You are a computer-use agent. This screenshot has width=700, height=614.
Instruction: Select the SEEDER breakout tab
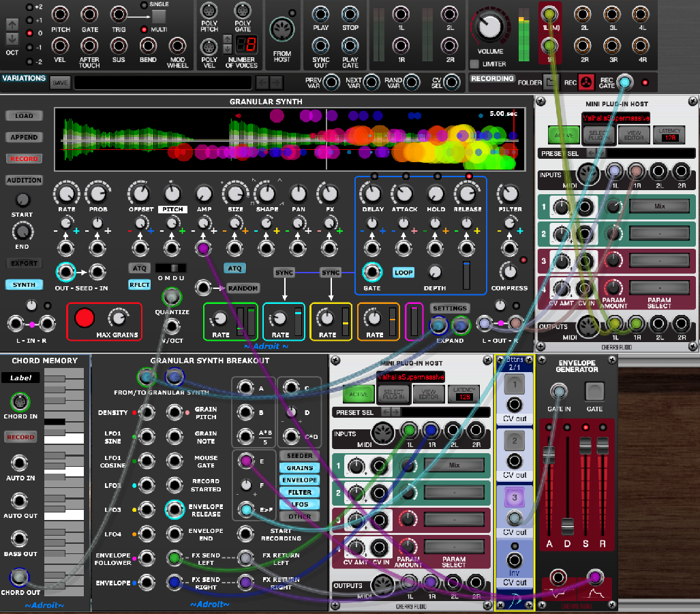(x=299, y=456)
